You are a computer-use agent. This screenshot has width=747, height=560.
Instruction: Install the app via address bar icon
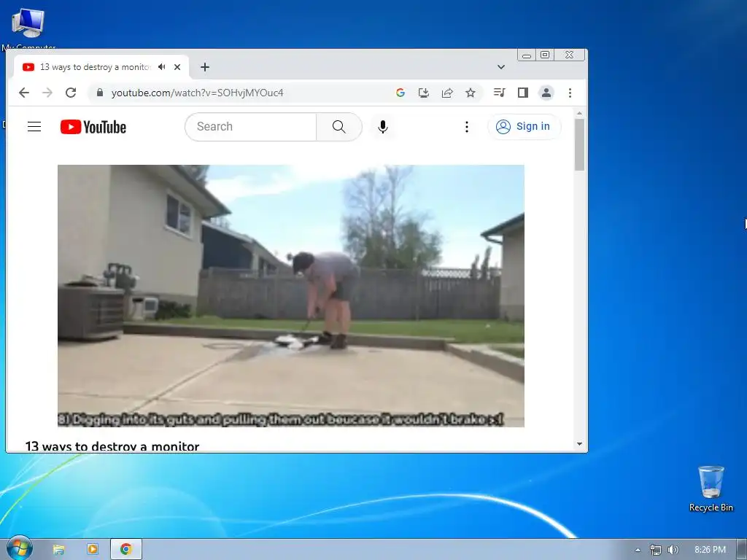(424, 93)
